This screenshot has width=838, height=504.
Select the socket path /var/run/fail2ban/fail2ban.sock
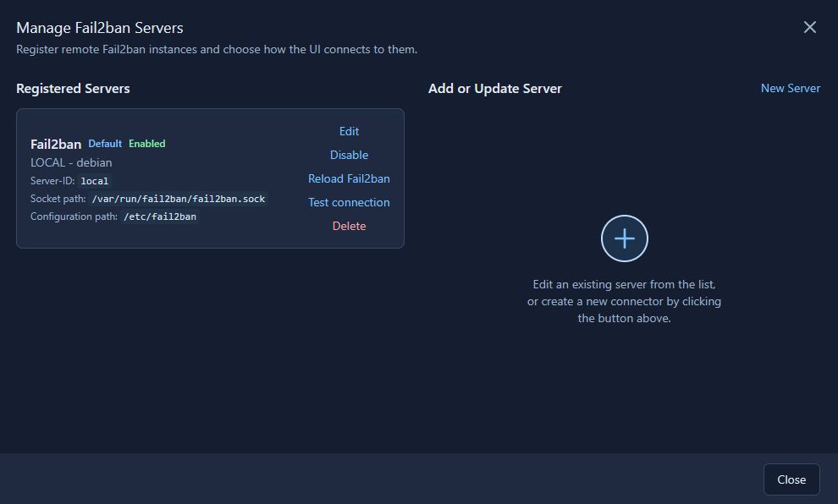pyautogui.click(x=179, y=199)
